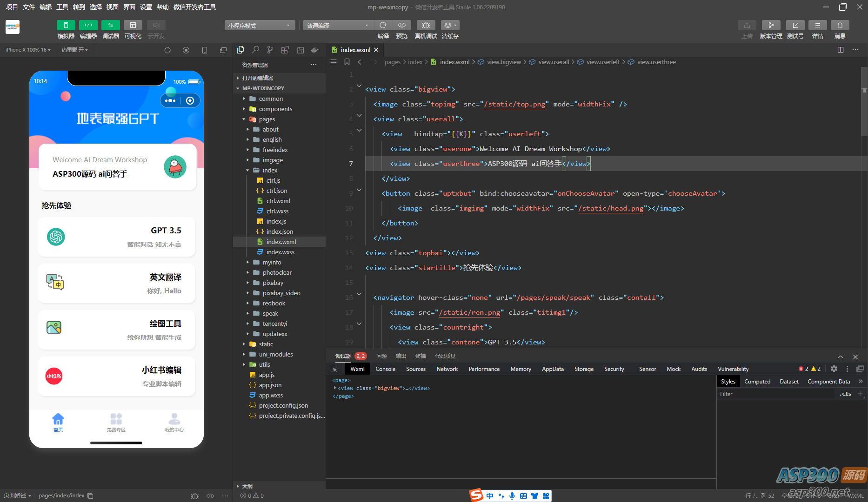Open the mini program mode dropdown
The image size is (868, 502).
259,26
